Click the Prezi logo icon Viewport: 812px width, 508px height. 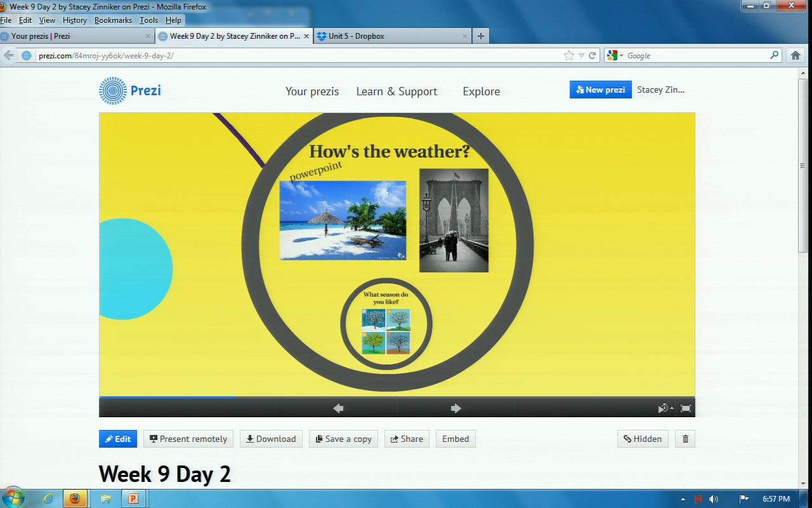pyautogui.click(x=113, y=91)
